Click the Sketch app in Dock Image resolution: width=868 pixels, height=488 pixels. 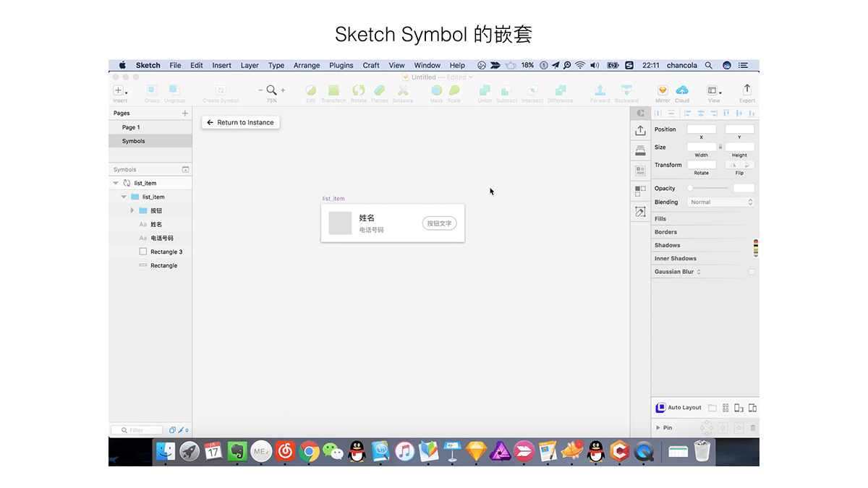477,452
